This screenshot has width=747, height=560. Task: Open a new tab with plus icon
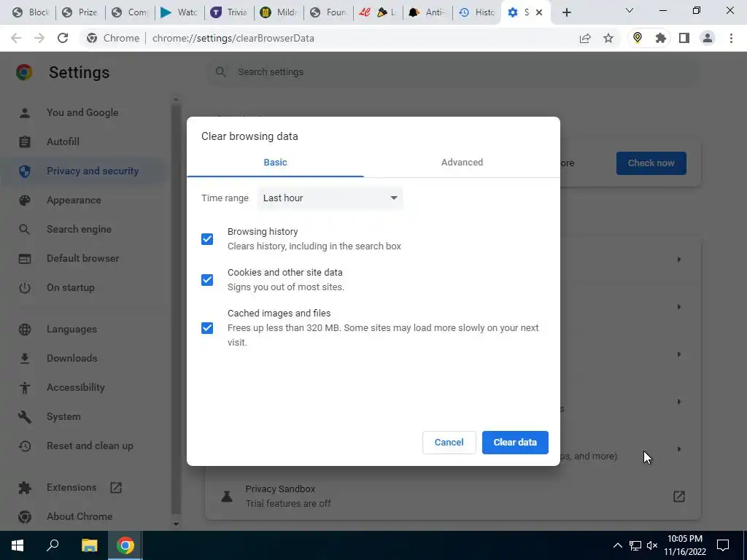click(566, 12)
